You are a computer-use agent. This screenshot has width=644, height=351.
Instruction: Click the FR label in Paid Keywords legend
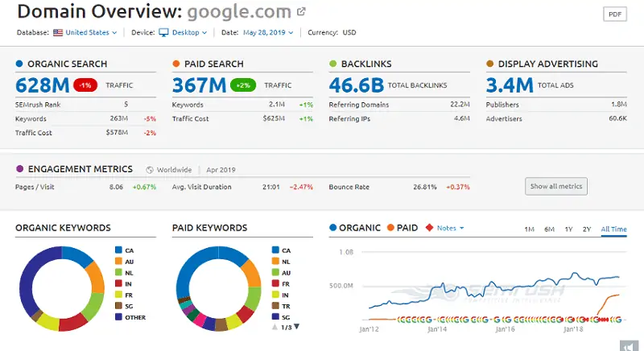(x=286, y=284)
